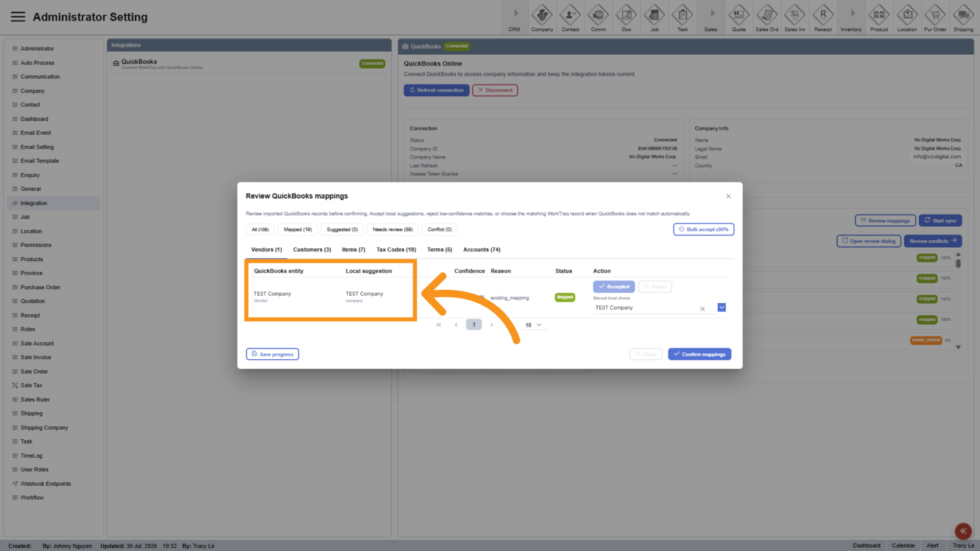Open Dashboard in the bottom bar
Screen dimensions: 980x551
point(866,546)
